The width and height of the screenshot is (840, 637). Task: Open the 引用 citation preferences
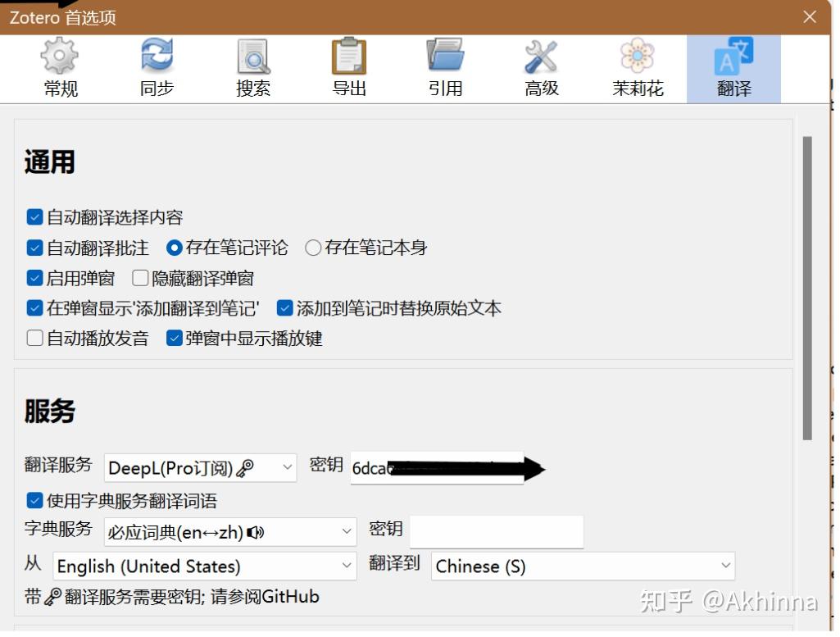445,66
